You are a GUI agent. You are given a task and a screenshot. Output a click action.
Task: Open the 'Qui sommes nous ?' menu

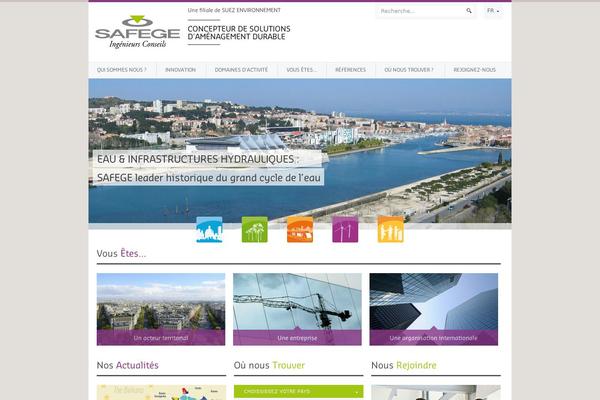click(122, 70)
